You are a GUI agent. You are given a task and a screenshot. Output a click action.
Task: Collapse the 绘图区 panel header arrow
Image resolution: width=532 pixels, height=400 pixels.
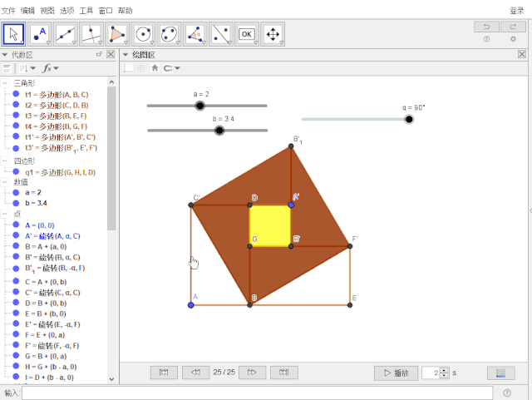126,55
